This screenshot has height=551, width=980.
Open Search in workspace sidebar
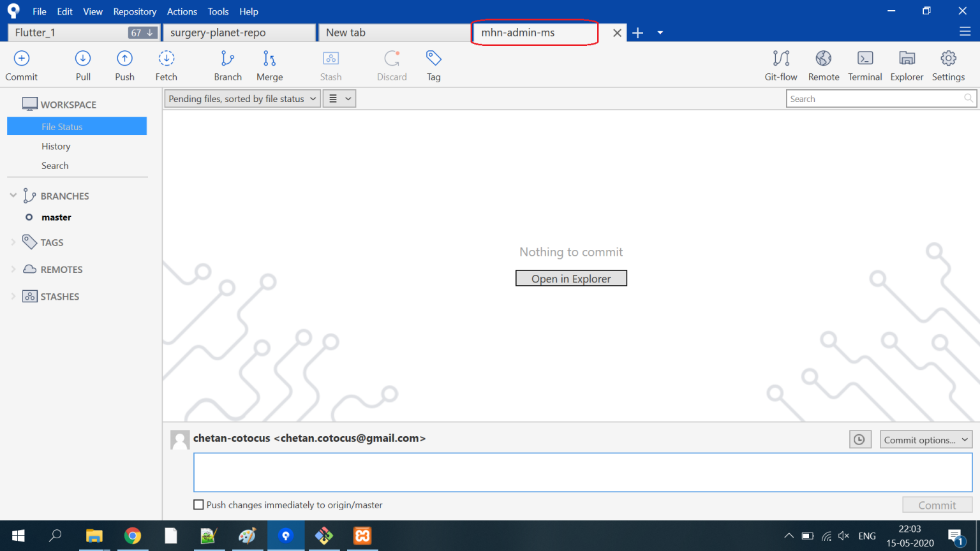coord(55,165)
